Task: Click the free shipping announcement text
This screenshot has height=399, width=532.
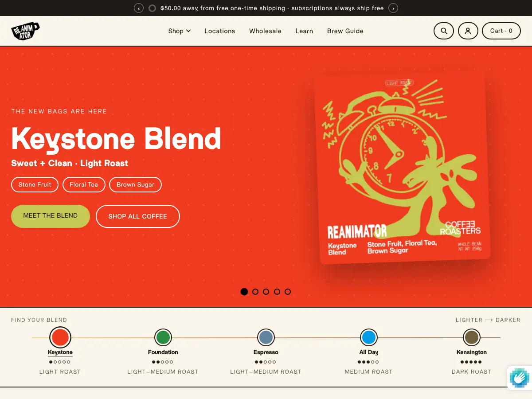Action: click(x=272, y=8)
